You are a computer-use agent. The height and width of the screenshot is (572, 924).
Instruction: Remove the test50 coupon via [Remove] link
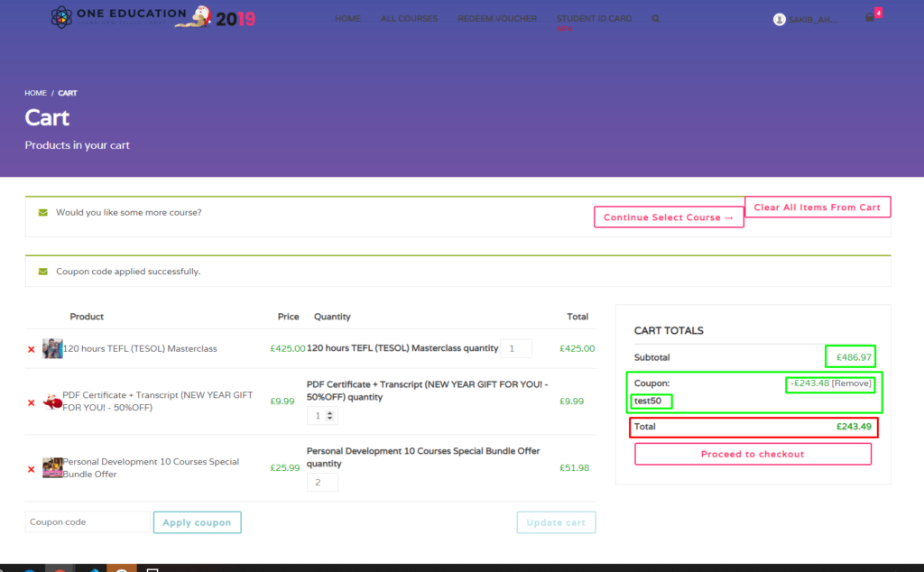tap(852, 383)
